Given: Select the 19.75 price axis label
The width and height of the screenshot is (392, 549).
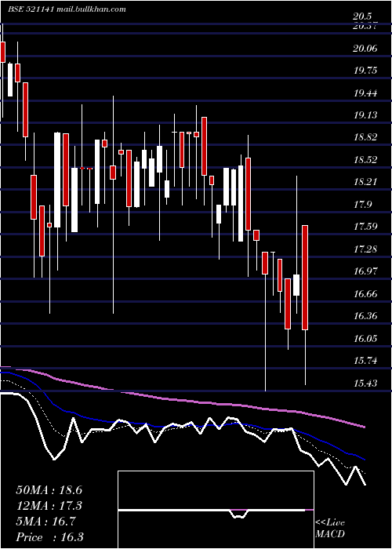Looking at the screenshot, I should tap(365, 71).
